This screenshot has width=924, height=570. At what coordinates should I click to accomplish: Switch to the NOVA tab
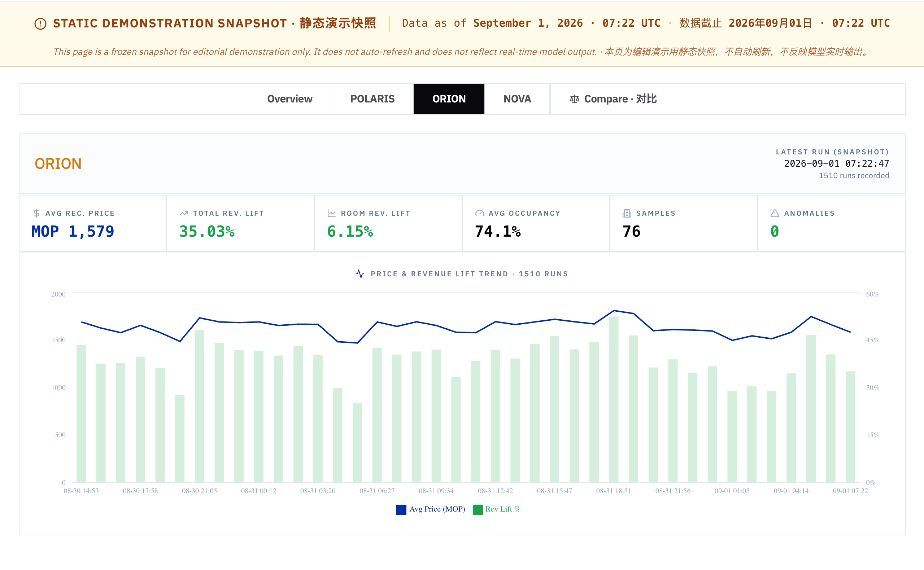coord(517,99)
